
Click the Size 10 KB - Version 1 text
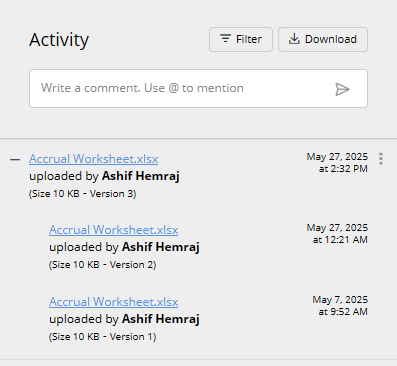tap(103, 337)
